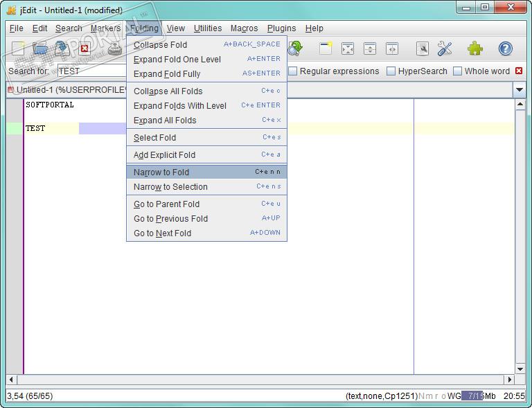Choose Go to Parent Fold
The height and width of the screenshot is (408, 532).
click(x=206, y=204)
